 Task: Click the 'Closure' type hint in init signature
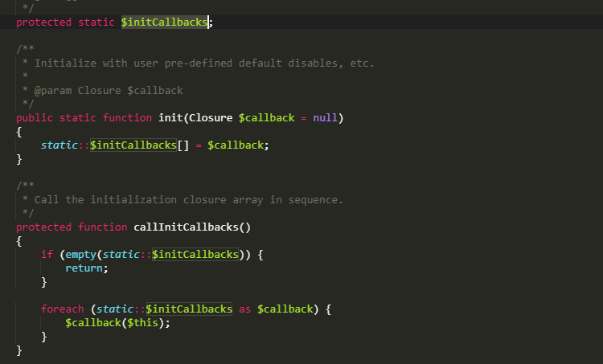pos(211,117)
